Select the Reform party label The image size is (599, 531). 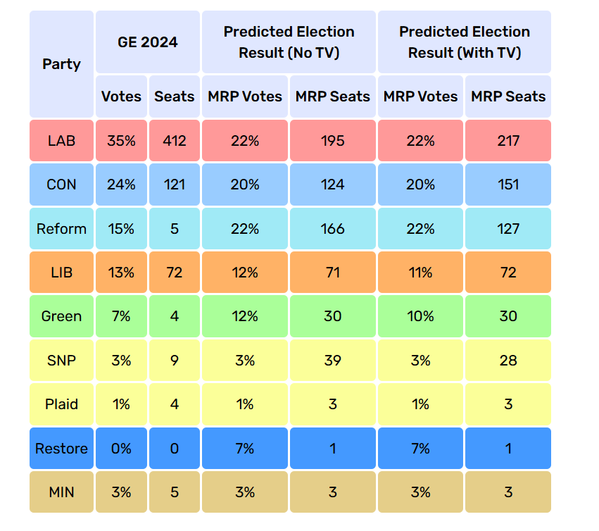pos(62,228)
